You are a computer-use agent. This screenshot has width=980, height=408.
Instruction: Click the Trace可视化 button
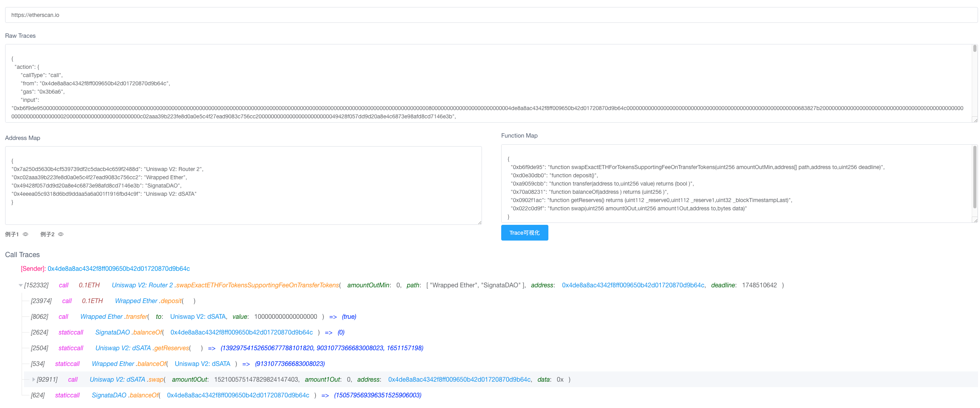(524, 233)
